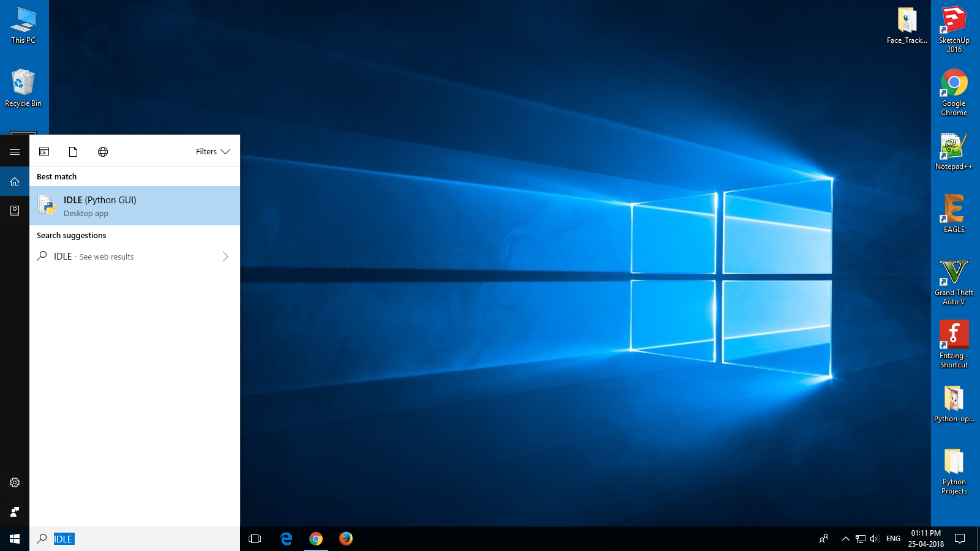Image resolution: width=980 pixels, height=551 pixels.
Task: Launch the EAGLE desktop shortcut
Action: click(954, 214)
